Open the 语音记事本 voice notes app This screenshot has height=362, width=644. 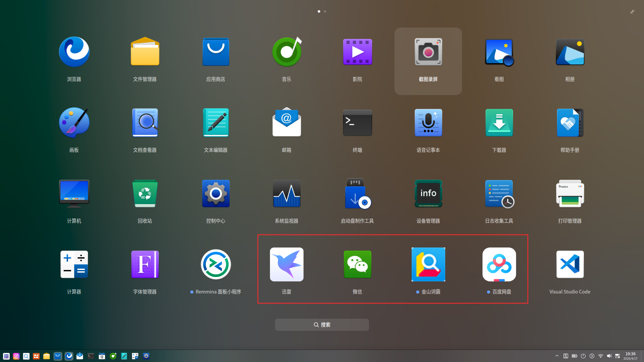pos(428,123)
